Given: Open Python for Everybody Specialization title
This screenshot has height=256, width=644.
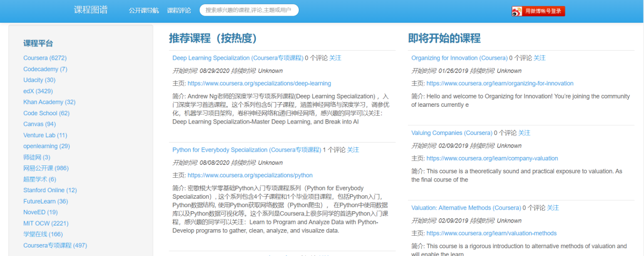Looking at the screenshot, I should 247,150.
